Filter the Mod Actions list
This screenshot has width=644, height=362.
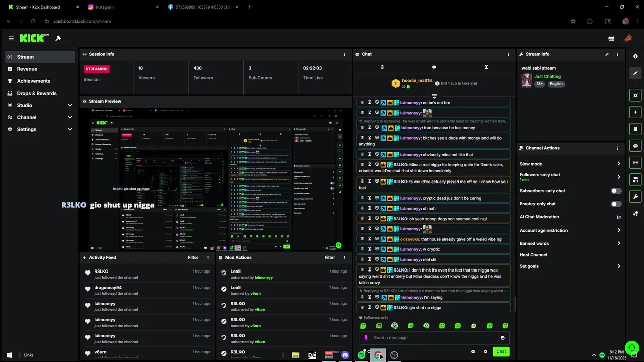(x=330, y=258)
